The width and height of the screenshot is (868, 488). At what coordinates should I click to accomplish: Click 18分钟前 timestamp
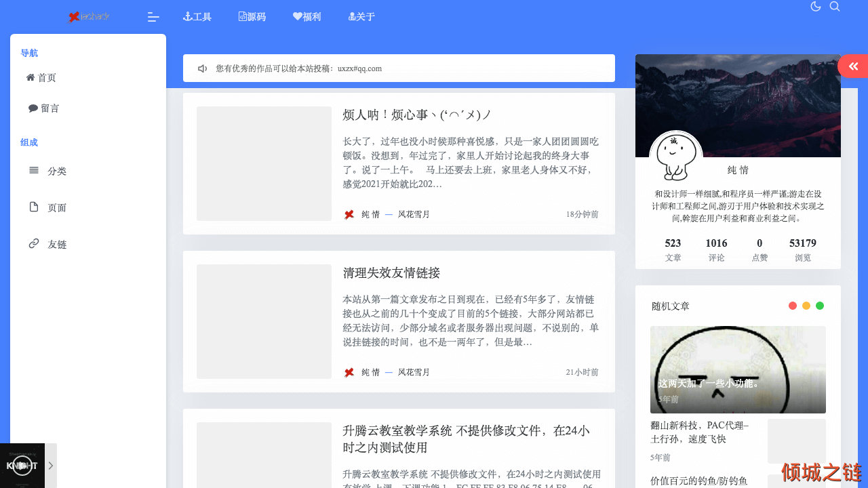[583, 214]
